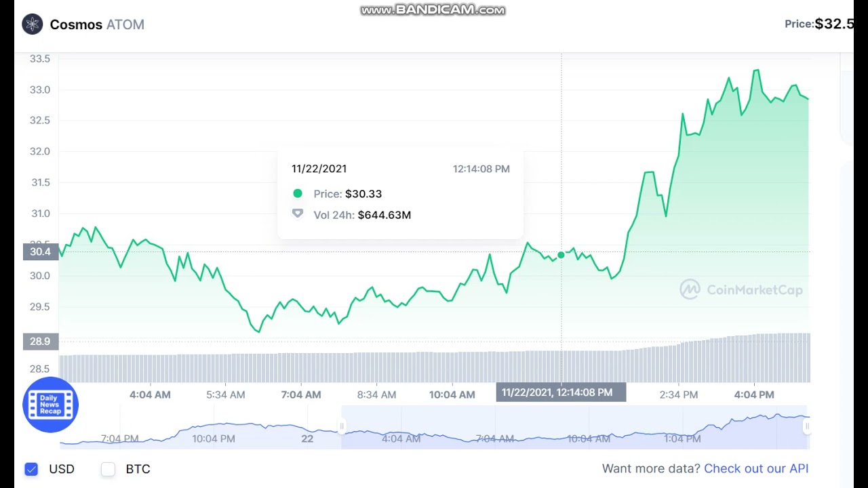Click the Cosmos ATOM title text
The height and width of the screenshot is (488, 868).
[x=97, y=24]
